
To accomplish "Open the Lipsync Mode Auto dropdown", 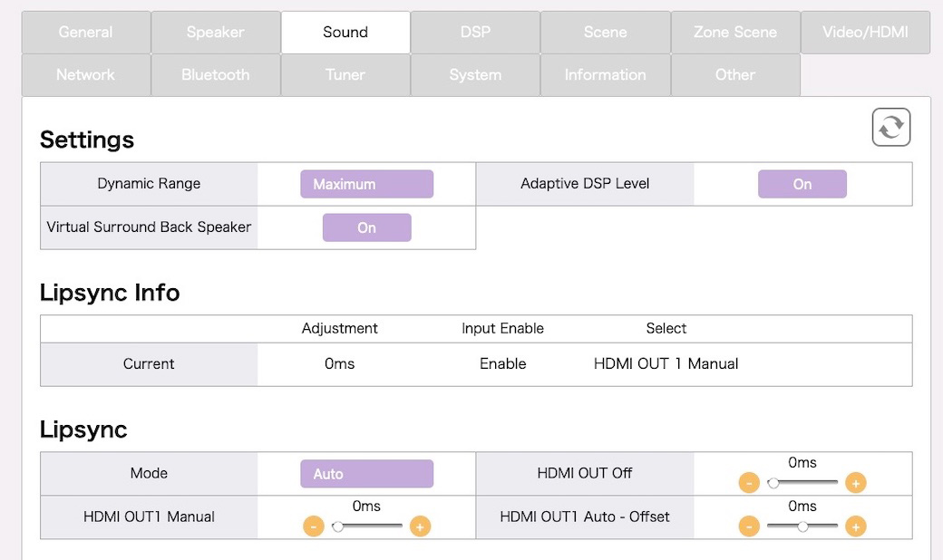I will (x=367, y=474).
